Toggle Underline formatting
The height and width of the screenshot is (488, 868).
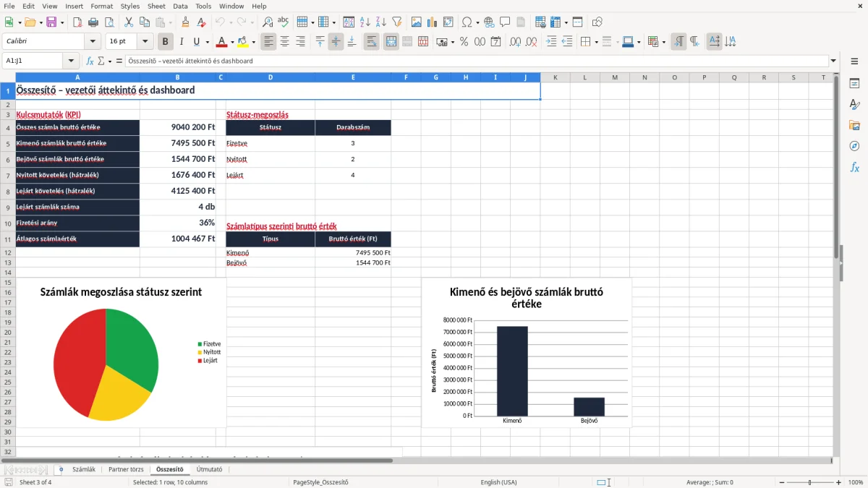coord(197,42)
